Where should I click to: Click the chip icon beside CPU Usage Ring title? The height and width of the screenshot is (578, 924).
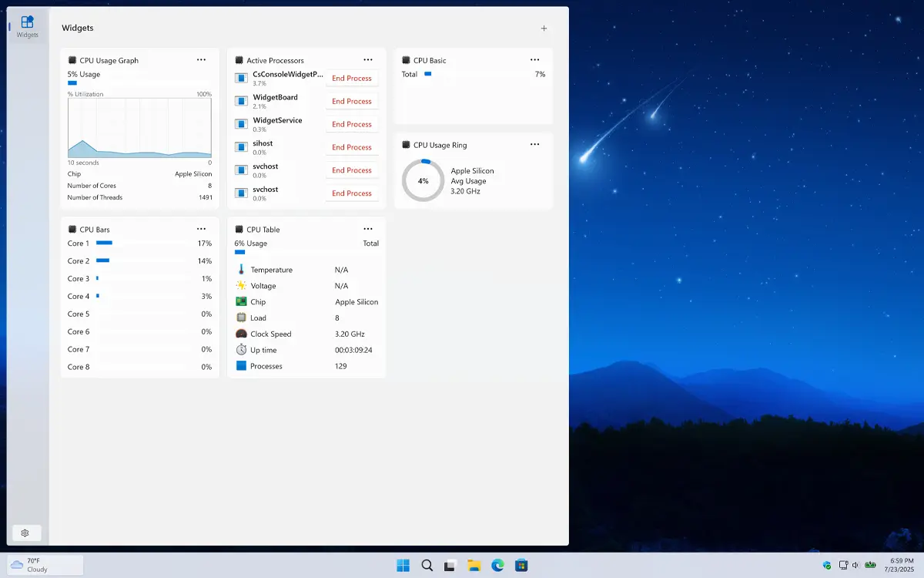407,145
